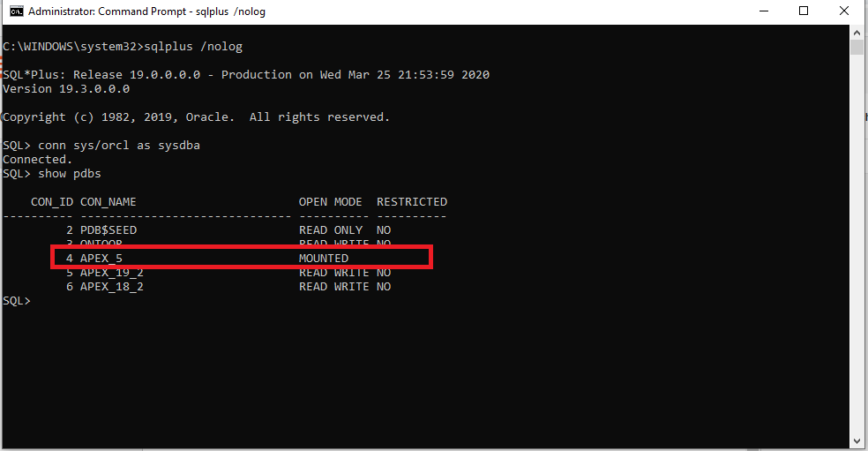The height and width of the screenshot is (451, 868).
Task: Click the RESTRICTED column header
Action: (x=411, y=202)
